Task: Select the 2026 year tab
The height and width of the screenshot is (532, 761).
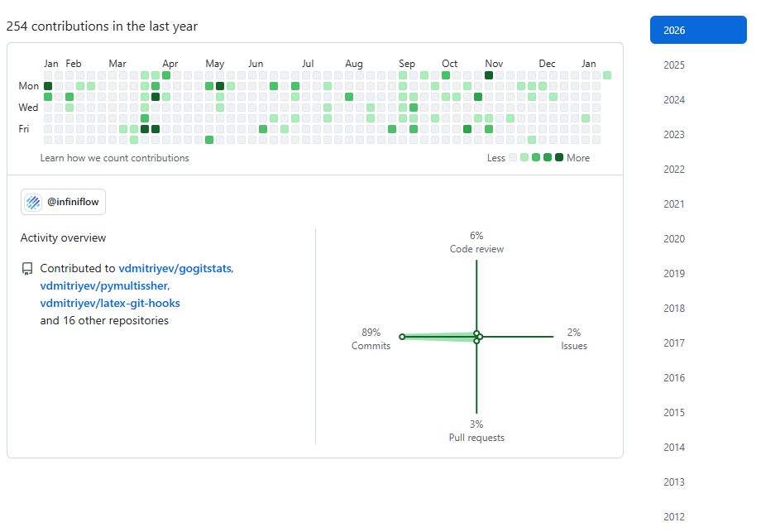Action: click(x=698, y=29)
